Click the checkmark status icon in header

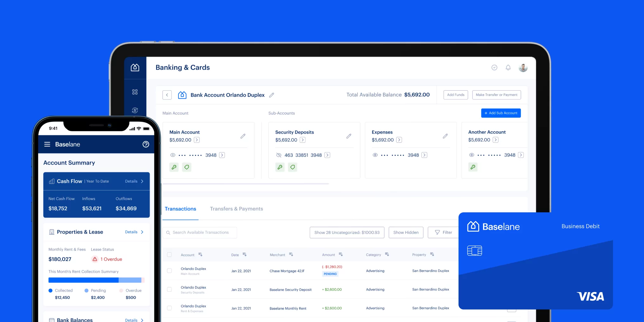pyautogui.click(x=494, y=68)
